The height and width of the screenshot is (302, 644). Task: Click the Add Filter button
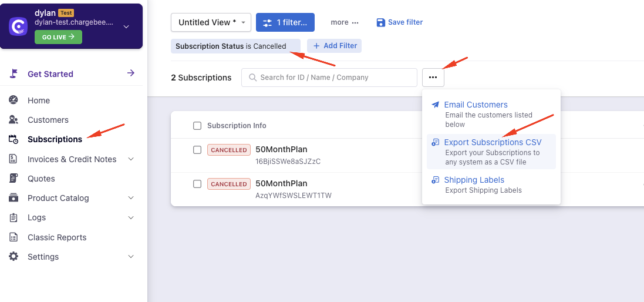[x=334, y=46]
